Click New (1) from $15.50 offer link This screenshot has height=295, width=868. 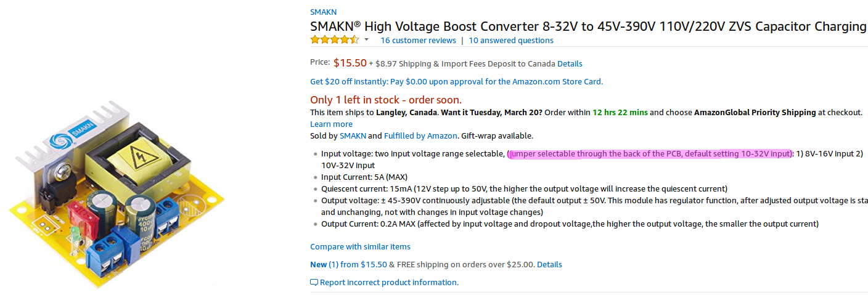coord(348,264)
